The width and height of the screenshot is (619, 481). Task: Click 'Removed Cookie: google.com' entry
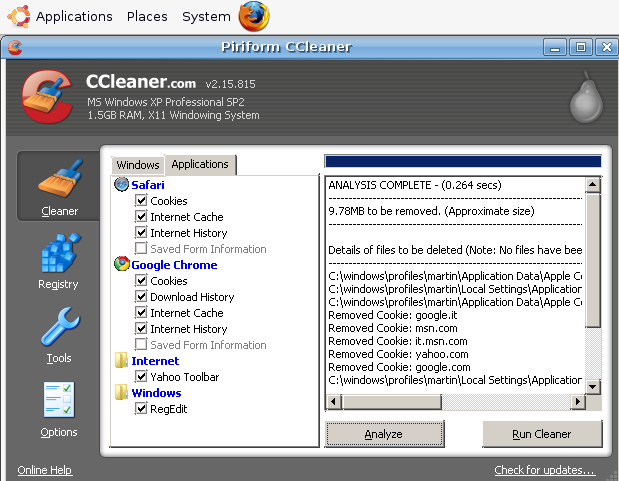400,367
